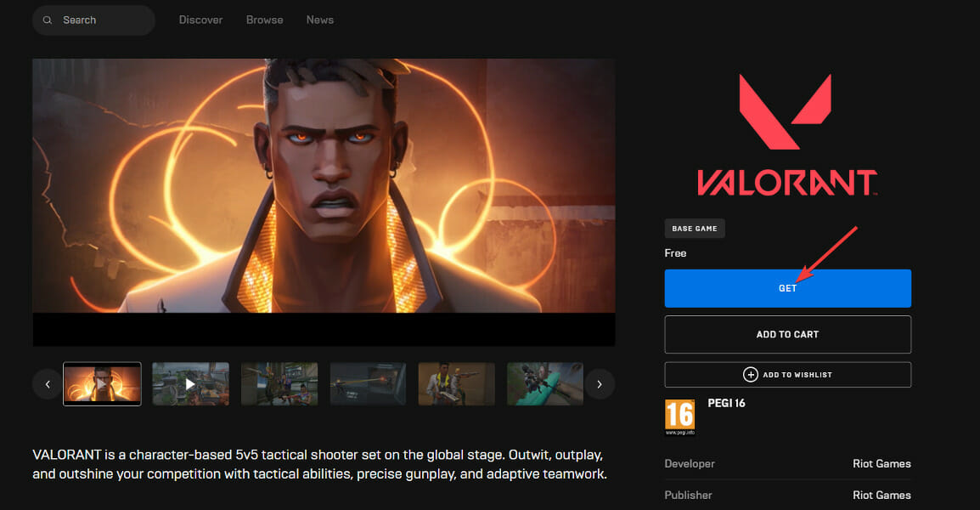This screenshot has width=980, height=510.
Task: Click the search magnifier icon
Action: (47, 20)
